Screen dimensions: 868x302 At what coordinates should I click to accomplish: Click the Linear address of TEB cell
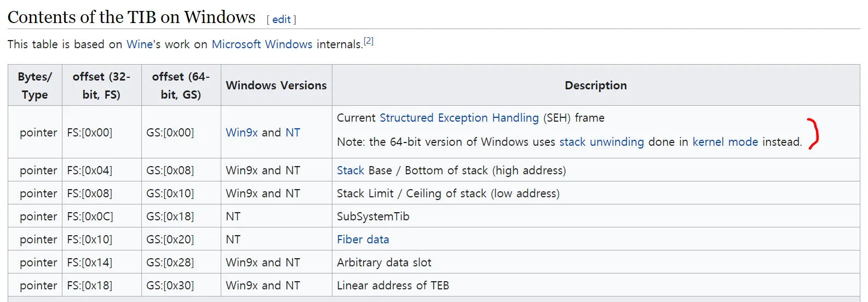click(393, 286)
